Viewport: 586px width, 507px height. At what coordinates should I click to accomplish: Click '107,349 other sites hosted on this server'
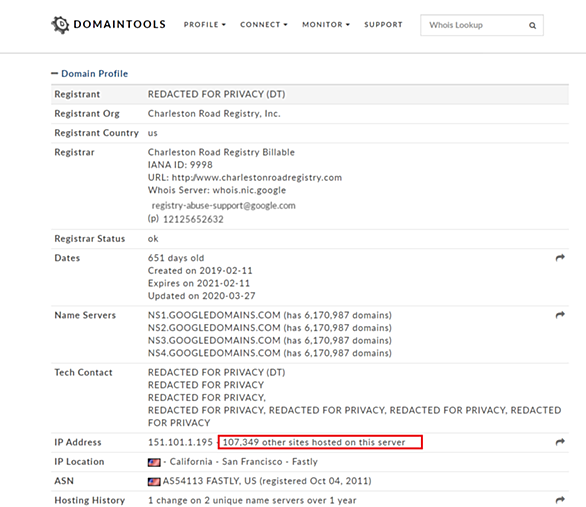[x=314, y=442]
